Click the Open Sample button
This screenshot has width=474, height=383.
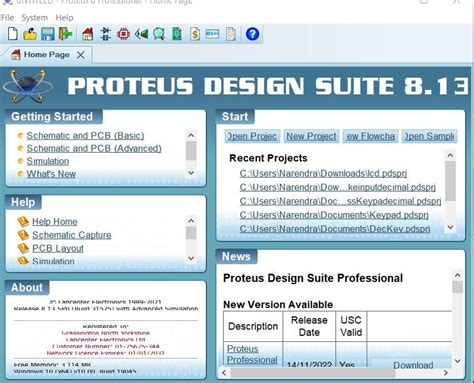click(x=429, y=136)
